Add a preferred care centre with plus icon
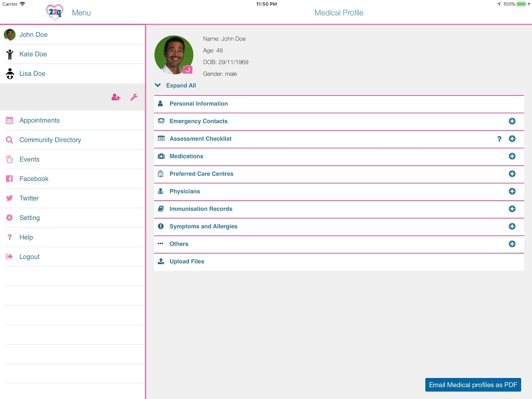The width and height of the screenshot is (532, 399). coord(512,174)
